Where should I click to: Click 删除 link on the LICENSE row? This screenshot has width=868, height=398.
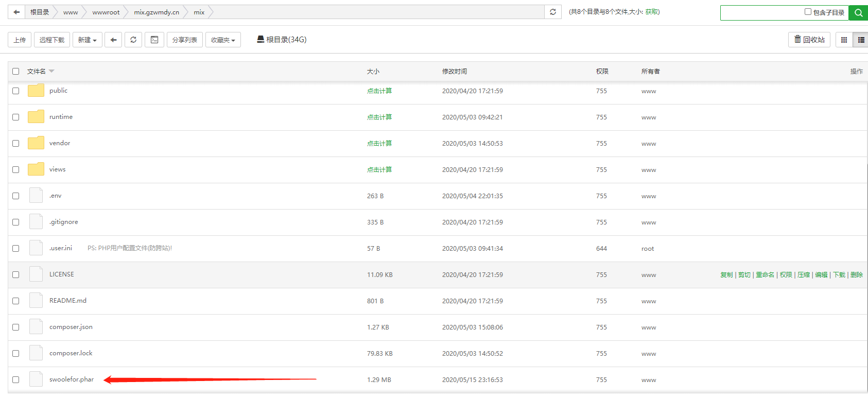pyautogui.click(x=856, y=275)
